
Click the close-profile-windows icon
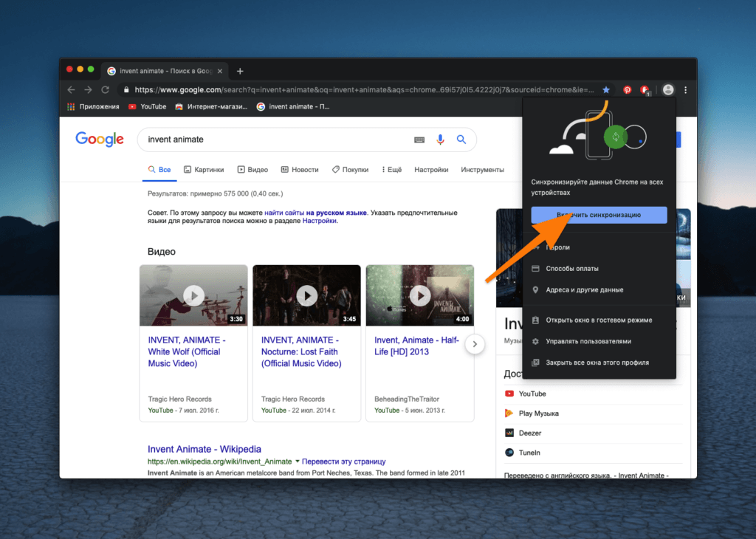coord(535,363)
